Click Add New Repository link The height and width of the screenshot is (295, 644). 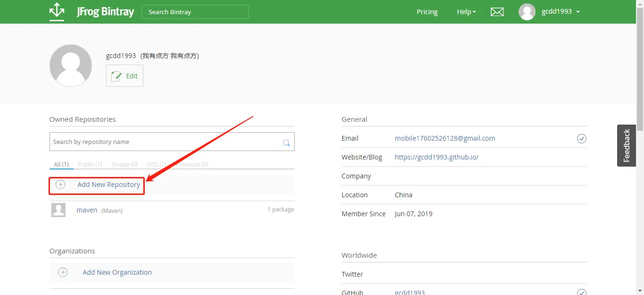(109, 185)
